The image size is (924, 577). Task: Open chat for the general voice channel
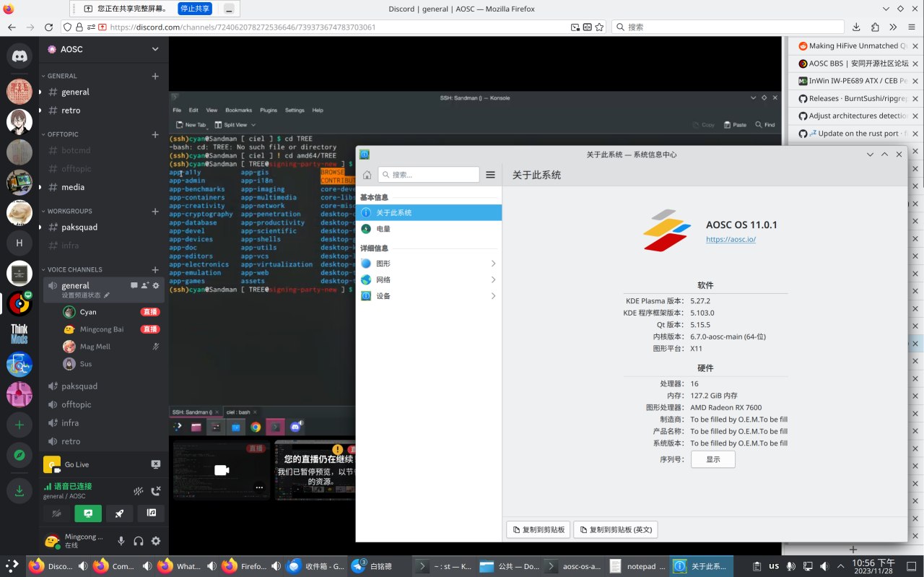tap(134, 286)
